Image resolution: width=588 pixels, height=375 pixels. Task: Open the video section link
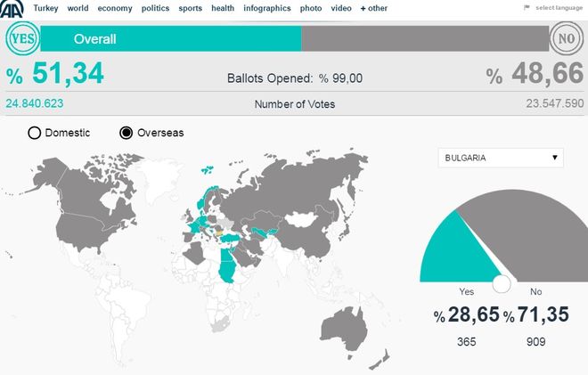click(340, 8)
